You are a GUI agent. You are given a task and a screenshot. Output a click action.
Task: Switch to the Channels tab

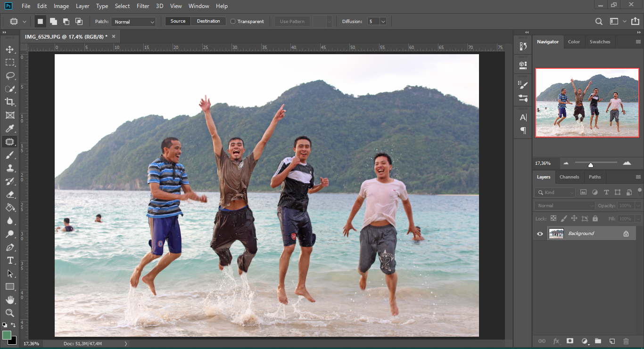point(569,177)
